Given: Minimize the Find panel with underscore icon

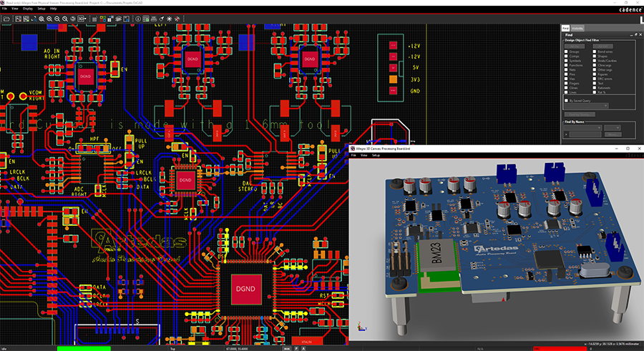Looking at the screenshot, I should click(631, 35).
